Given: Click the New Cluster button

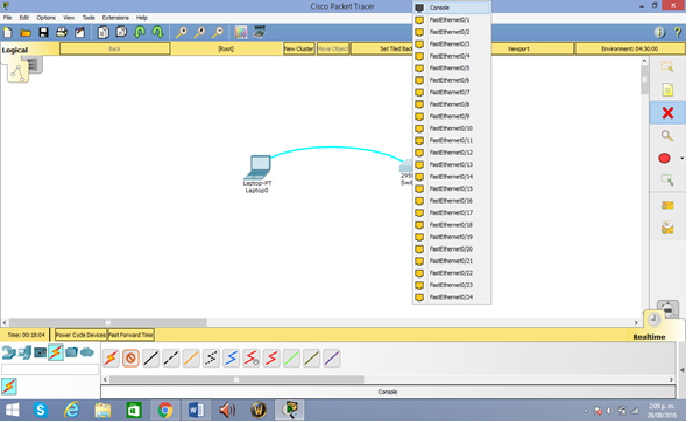Looking at the screenshot, I should pos(298,48).
